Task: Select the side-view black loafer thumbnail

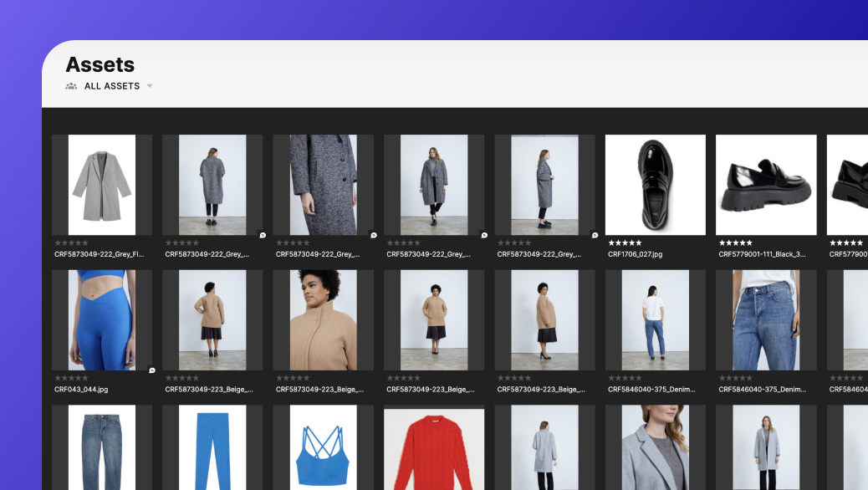Action: [765, 185]
